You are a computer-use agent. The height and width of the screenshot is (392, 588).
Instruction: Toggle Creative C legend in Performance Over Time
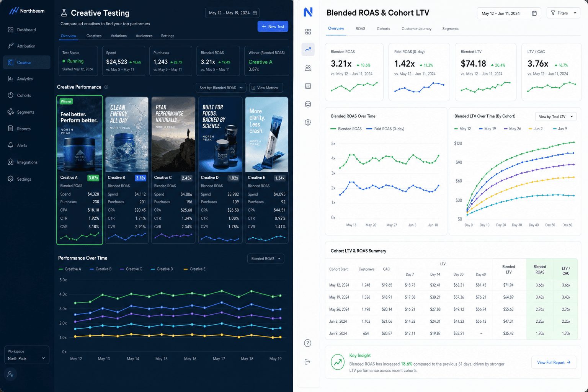pos(131,269)
